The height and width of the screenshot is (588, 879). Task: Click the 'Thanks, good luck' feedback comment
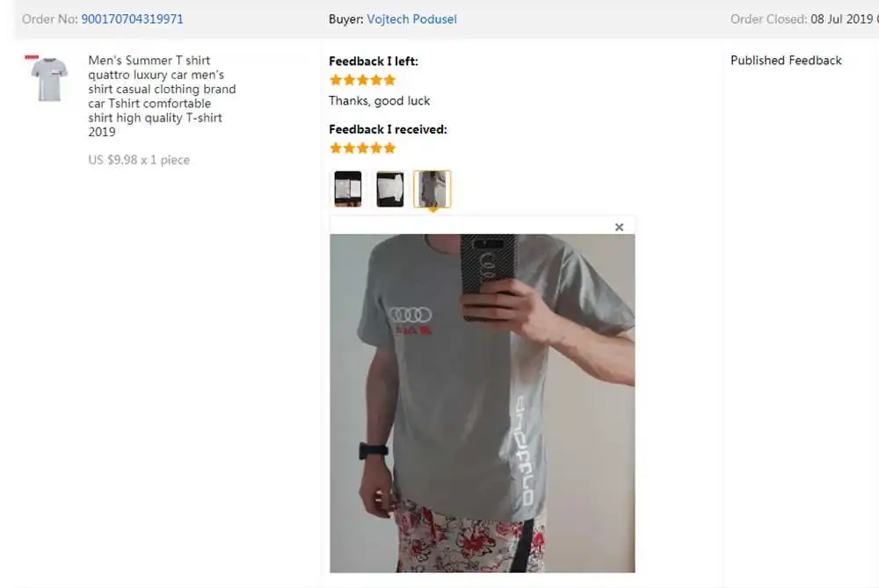point(380,101)
